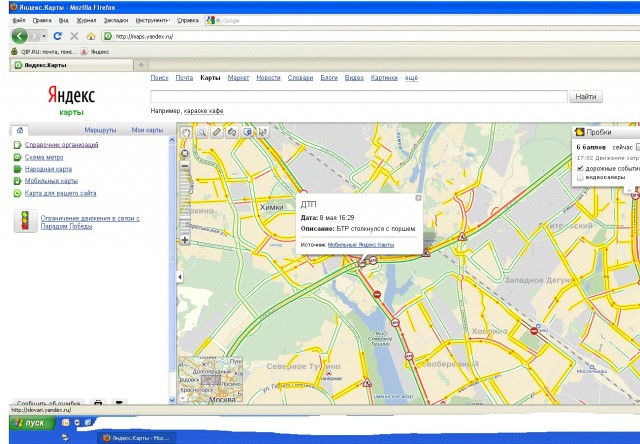Select the ruler distance tool on map
The width and height of the screenshot is (640, 444).
point(217,131)
